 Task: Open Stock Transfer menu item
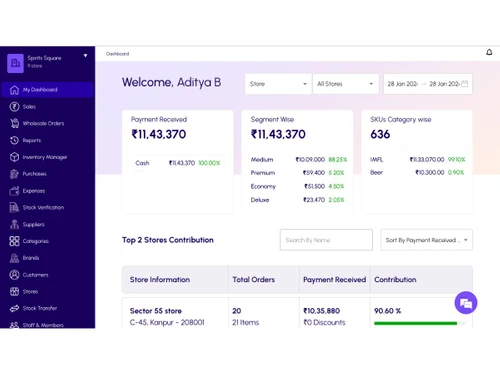[x=47, y=308]
